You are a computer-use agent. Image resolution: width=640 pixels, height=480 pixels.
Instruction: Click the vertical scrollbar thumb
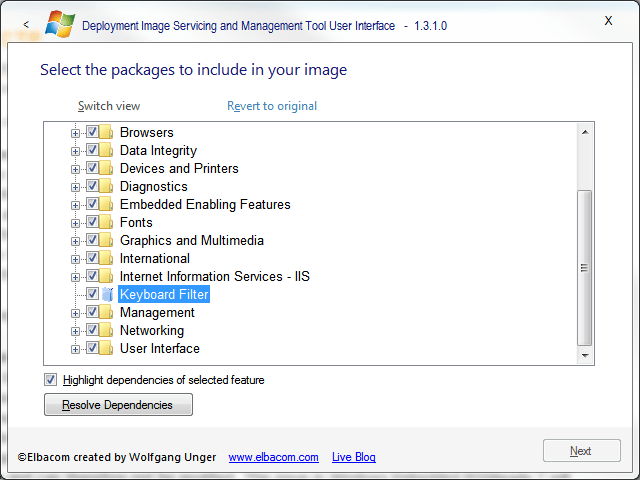pyautogui.click(x=584, y=268)
